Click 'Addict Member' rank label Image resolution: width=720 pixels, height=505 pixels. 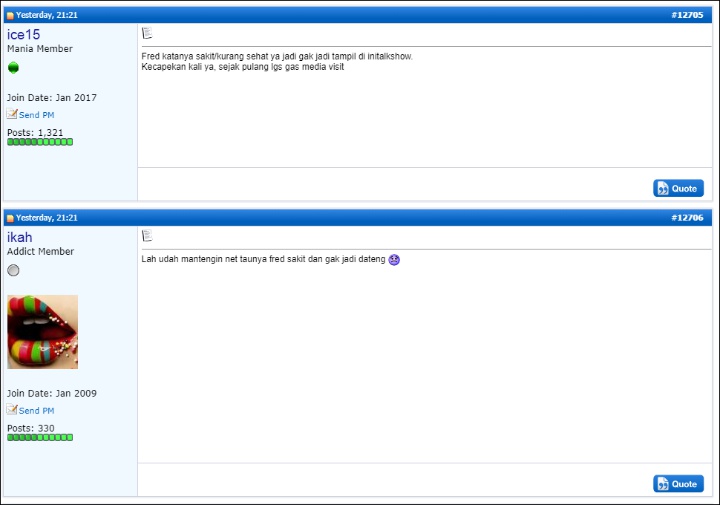40,252
